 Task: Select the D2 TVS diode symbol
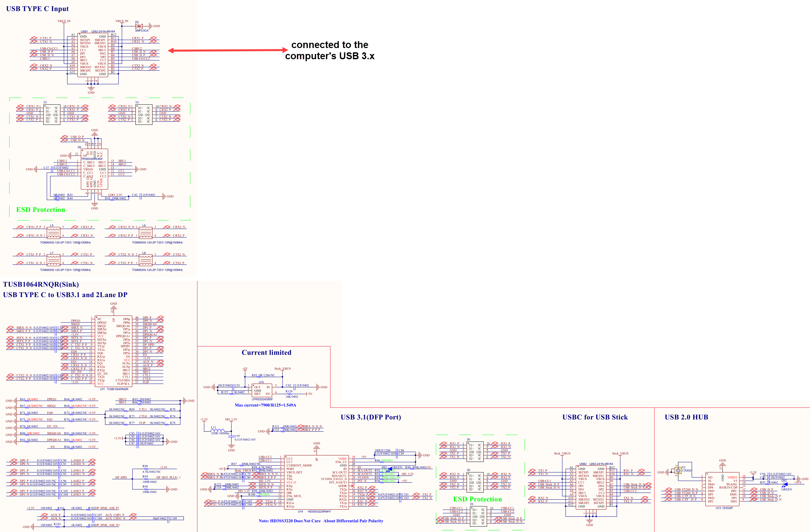[x=139, y=26]
